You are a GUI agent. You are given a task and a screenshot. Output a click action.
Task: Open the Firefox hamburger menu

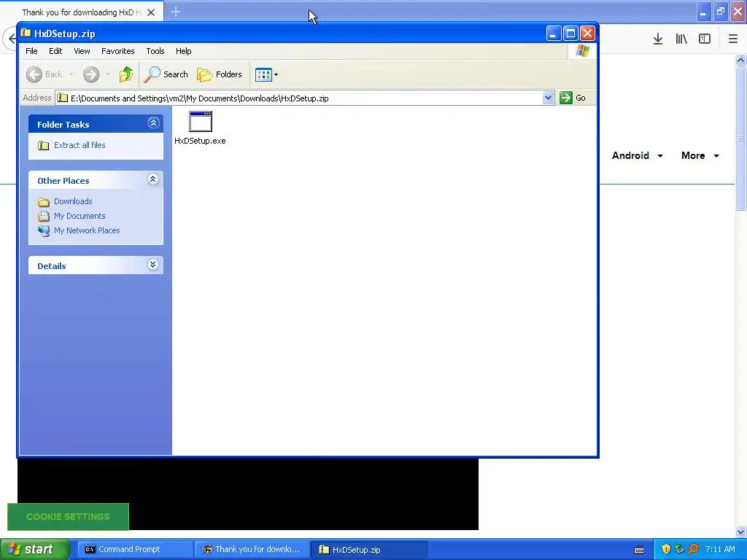tap(733, 39)
